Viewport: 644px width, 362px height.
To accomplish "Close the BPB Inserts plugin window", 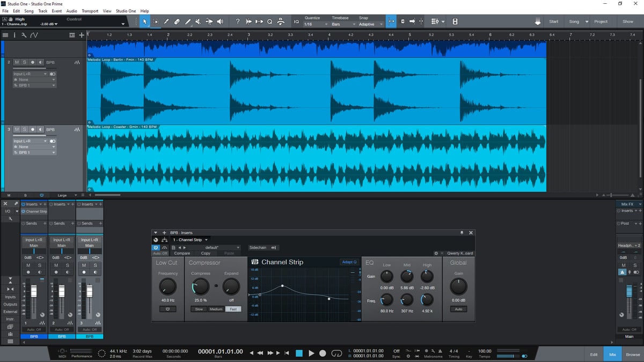I will point(471,233).
